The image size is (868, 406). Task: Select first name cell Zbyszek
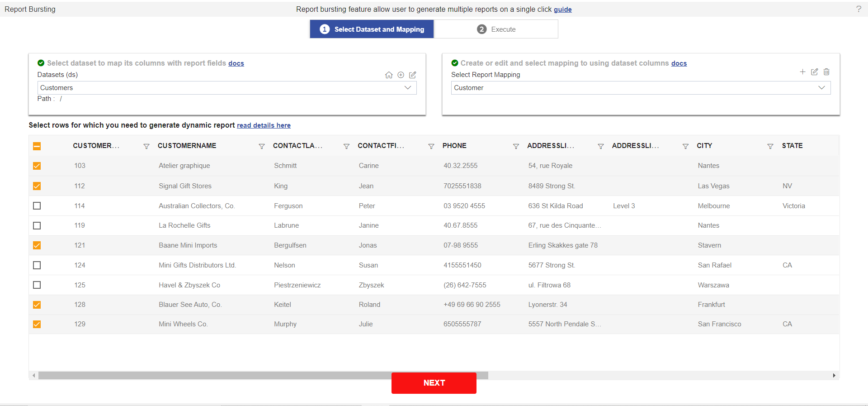click(x=372, y=285)
